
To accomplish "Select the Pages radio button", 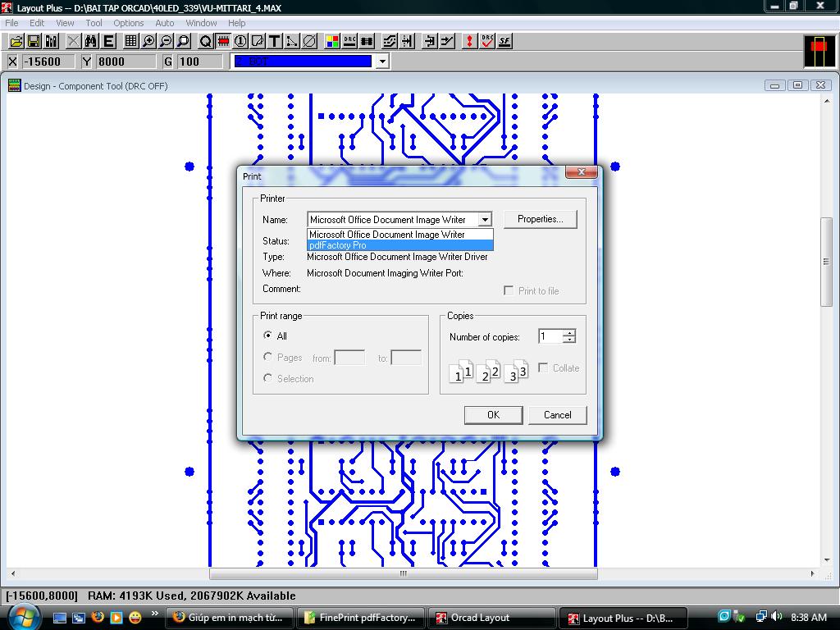I will click(x=268, y=357).
